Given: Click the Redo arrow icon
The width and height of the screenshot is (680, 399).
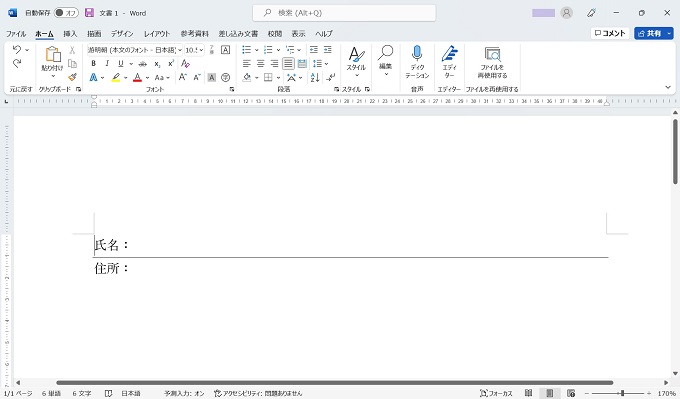Looking at the screenshot, I should tap(16, 63).
